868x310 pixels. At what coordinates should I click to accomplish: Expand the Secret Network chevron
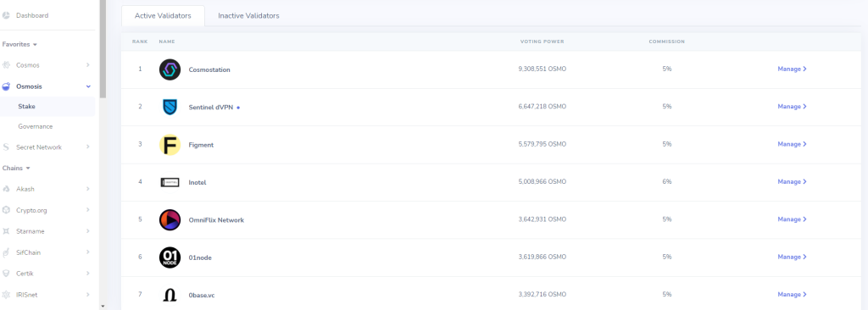click(x=88, y=147)
